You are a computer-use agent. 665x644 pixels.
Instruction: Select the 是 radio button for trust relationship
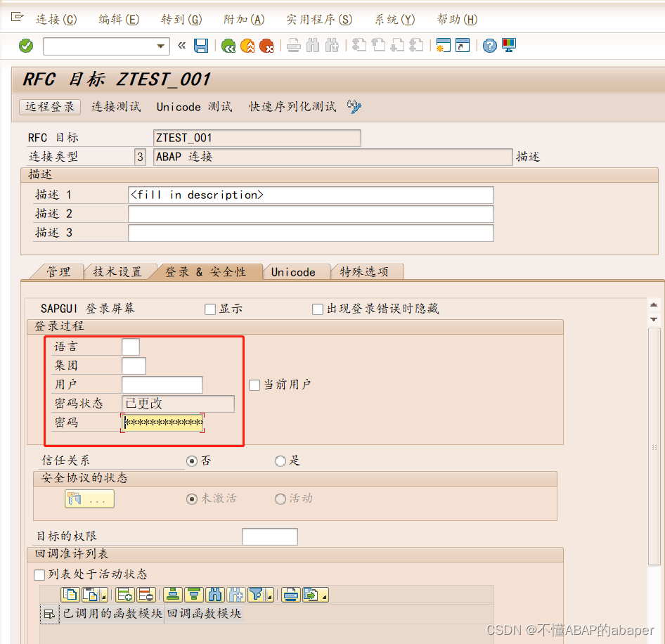pyautogui.click(x=280, y=461)
